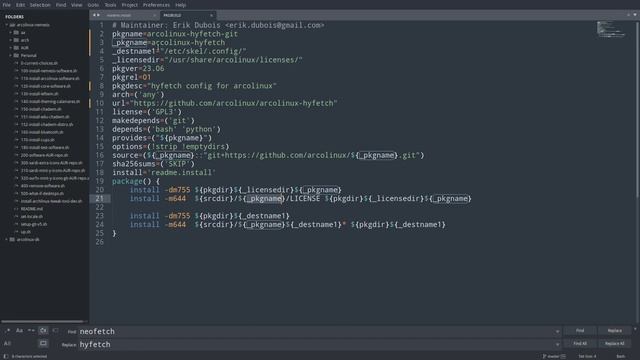The width and height of the screenshot is (640, 360).
Task: Open 150-install-chadwm.sh in sidebar
Action: [x=41, y=109]
